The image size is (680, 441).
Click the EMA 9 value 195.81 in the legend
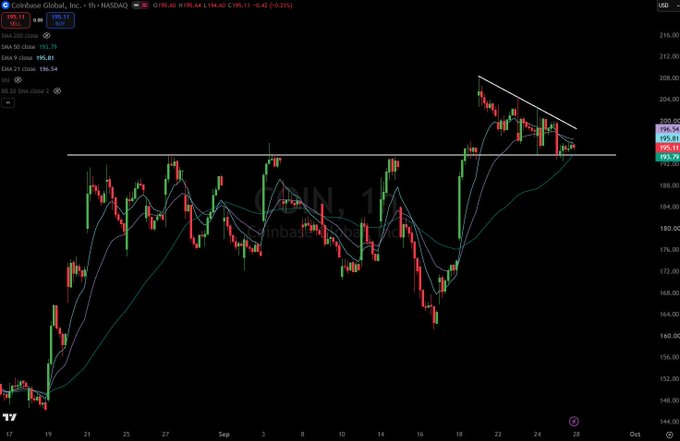[45, 58]
